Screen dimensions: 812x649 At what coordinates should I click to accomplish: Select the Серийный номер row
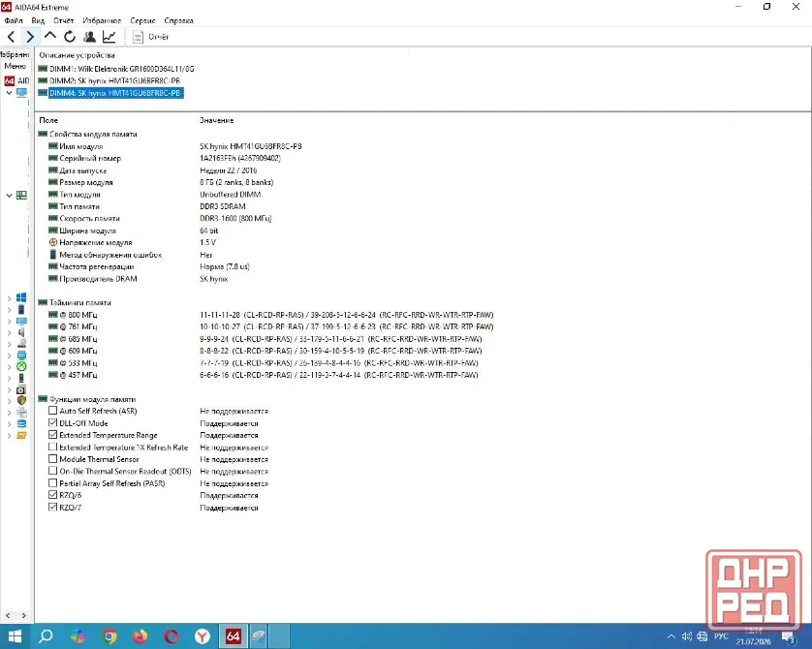165,158
